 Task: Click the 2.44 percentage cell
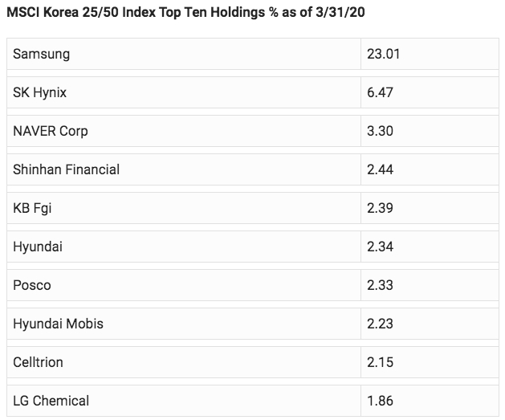coord(380,169)
